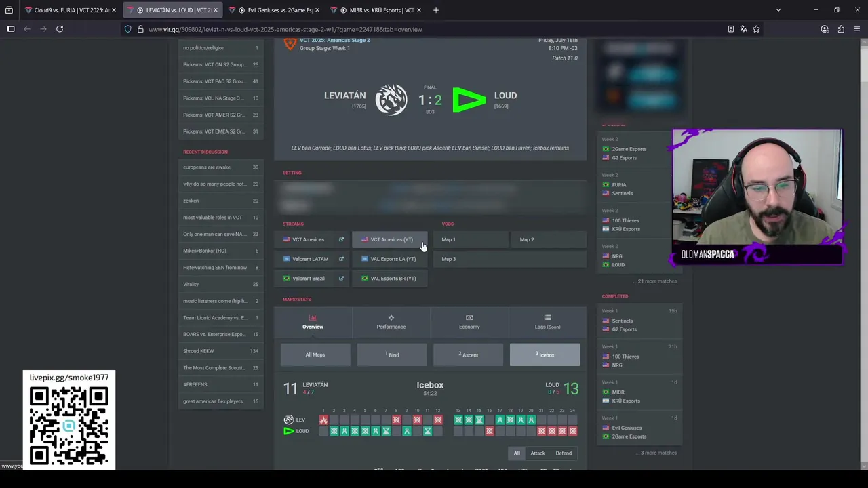Reload the page with the refresh icon
This screenshot has width=868, height=488.
pyautogui.click(x=60, y=29)
